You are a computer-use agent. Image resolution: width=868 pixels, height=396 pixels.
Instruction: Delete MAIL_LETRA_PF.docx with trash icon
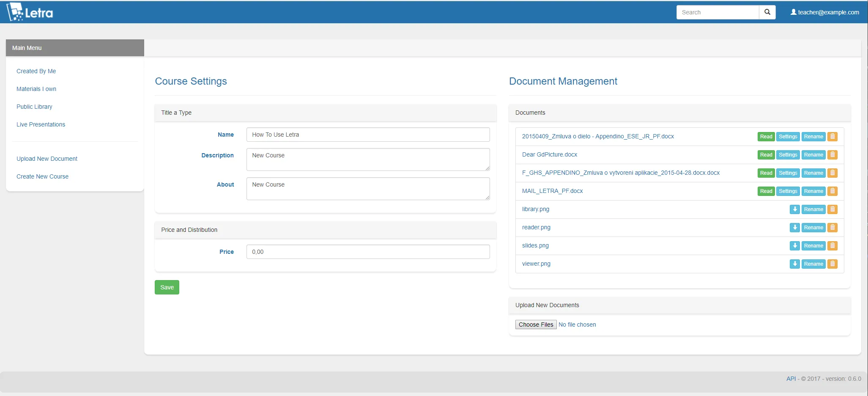tap(832, 191)
